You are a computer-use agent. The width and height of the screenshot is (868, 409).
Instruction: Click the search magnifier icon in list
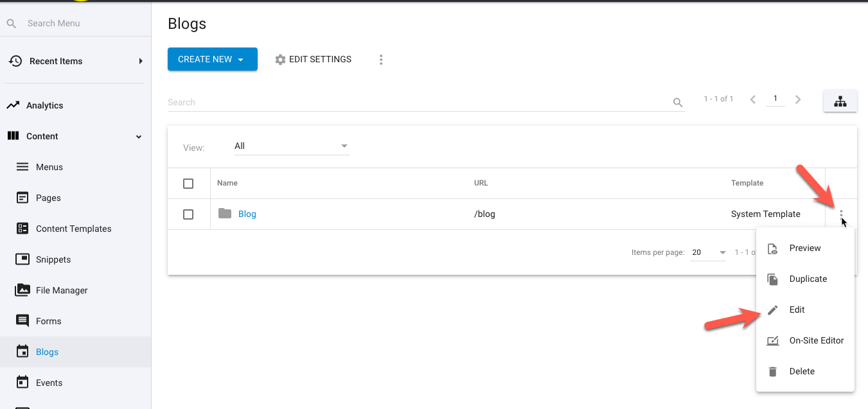click(x=677, y=103)
